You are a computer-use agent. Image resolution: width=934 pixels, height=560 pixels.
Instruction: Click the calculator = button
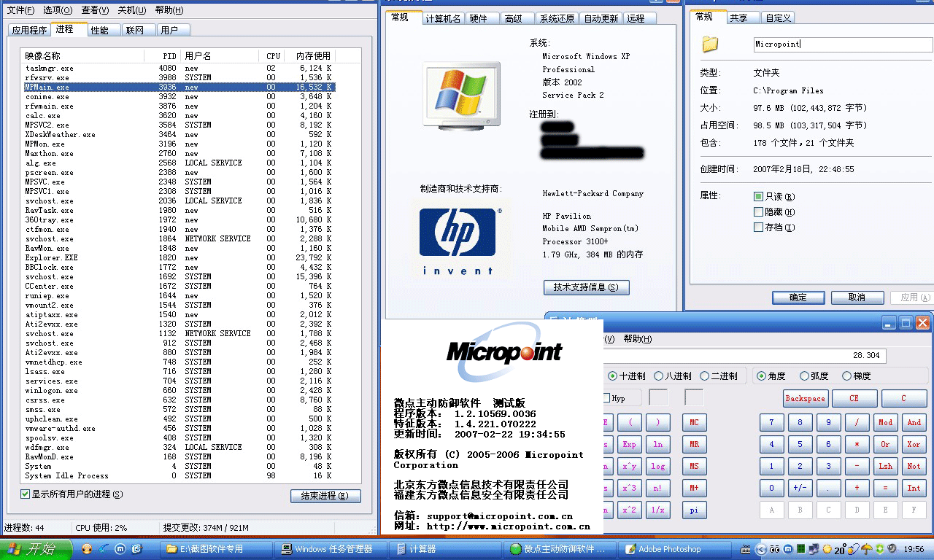885,488
